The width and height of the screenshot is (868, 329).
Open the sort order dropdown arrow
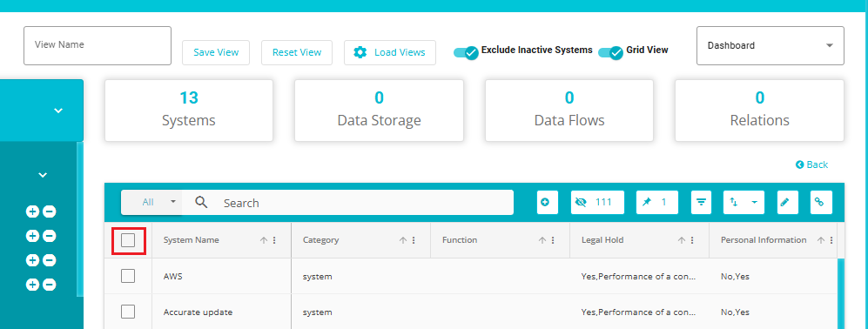click(x=754, y=203)
